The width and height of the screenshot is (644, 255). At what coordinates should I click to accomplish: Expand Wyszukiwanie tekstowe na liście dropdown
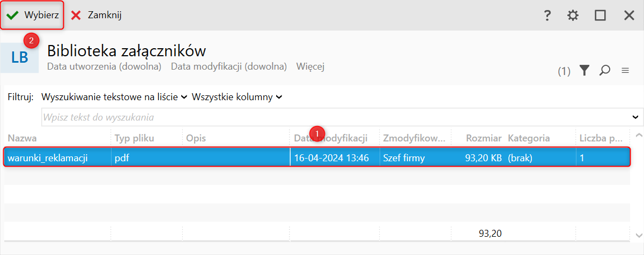coord(114,97)
